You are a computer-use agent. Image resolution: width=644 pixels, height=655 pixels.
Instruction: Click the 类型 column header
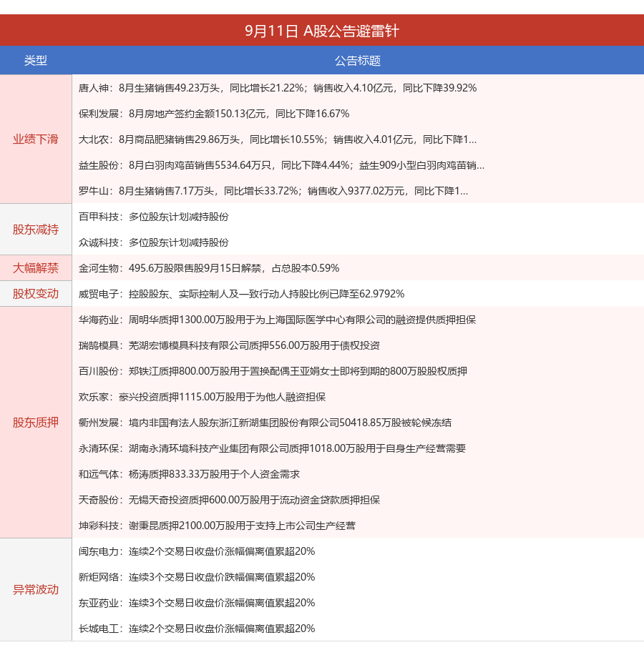click(x=36, y=61)
